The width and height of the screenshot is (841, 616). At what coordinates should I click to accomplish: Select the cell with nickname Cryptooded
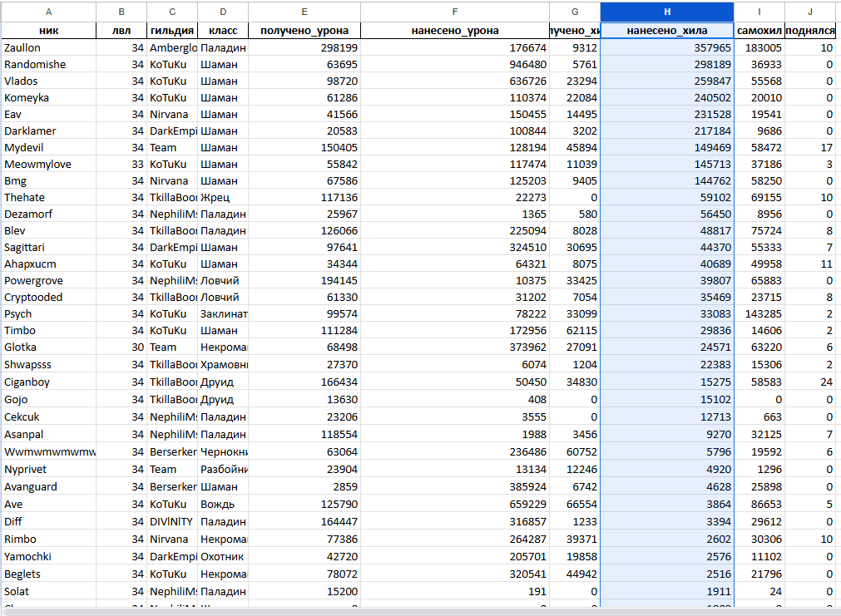pyautogui.click(x=48, y=297)
